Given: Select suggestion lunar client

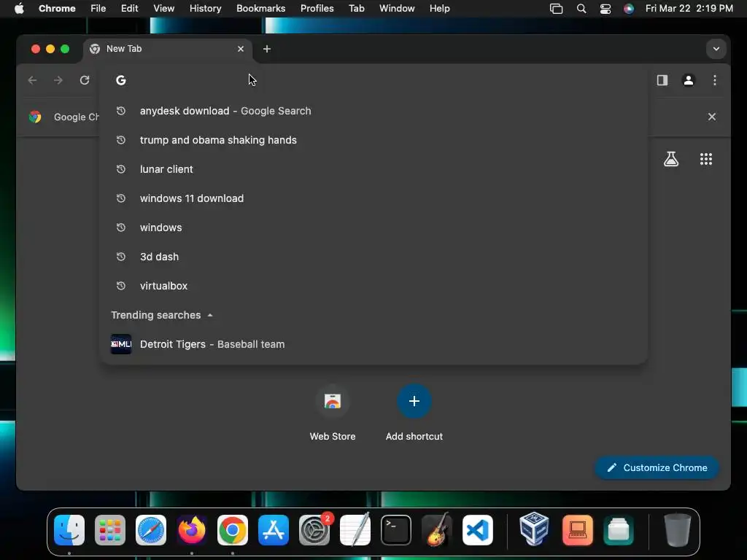Looking at the screenshot, I should (373, 169).
